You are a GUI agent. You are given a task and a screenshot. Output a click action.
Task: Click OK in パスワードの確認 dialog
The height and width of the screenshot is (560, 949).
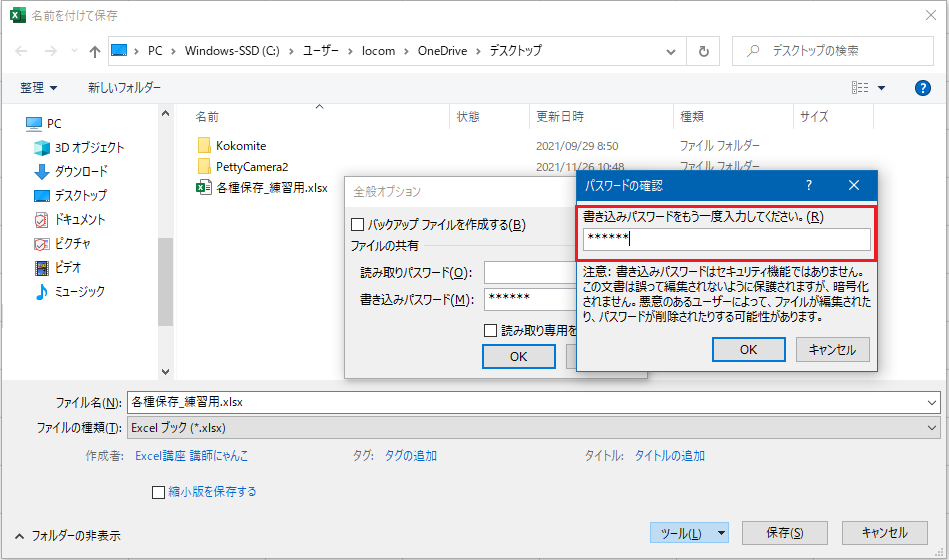click(x=749, y=349)
